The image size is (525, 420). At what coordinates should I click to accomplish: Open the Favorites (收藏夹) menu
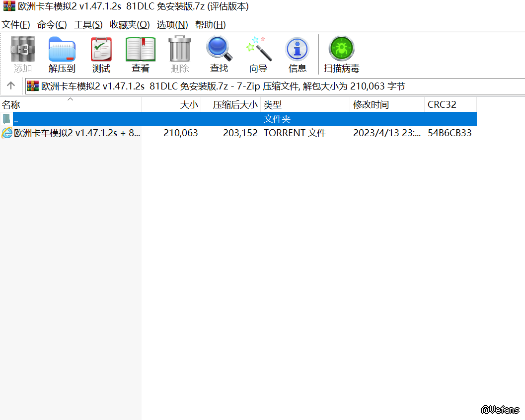[130, 24]
